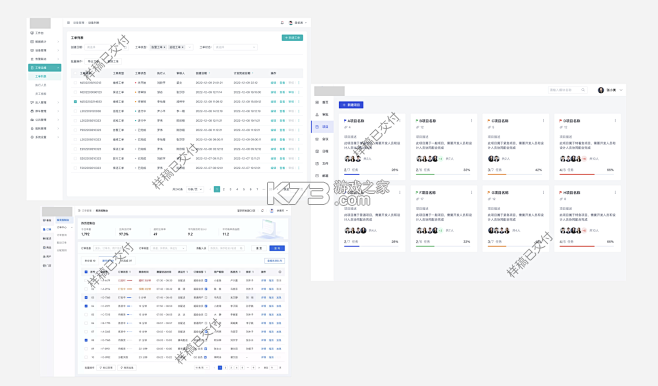
Task: Open more-options dots on H项目名称 card
Action: point(616,193)
